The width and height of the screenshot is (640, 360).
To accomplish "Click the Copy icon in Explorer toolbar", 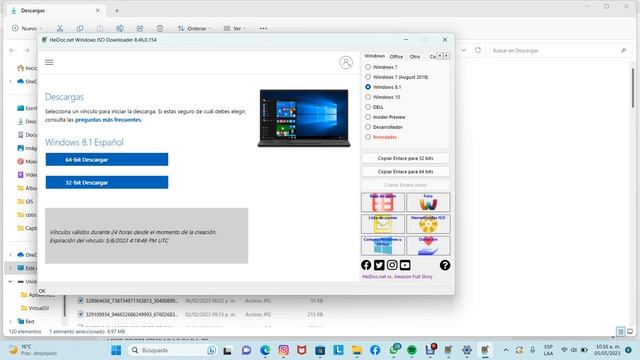I will click(x=80, y=28).
